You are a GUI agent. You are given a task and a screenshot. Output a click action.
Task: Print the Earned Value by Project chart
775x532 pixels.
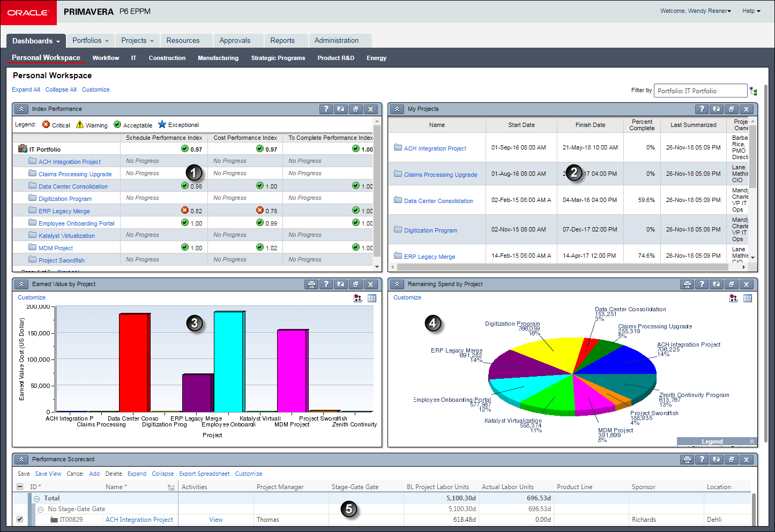pos(311,284)
